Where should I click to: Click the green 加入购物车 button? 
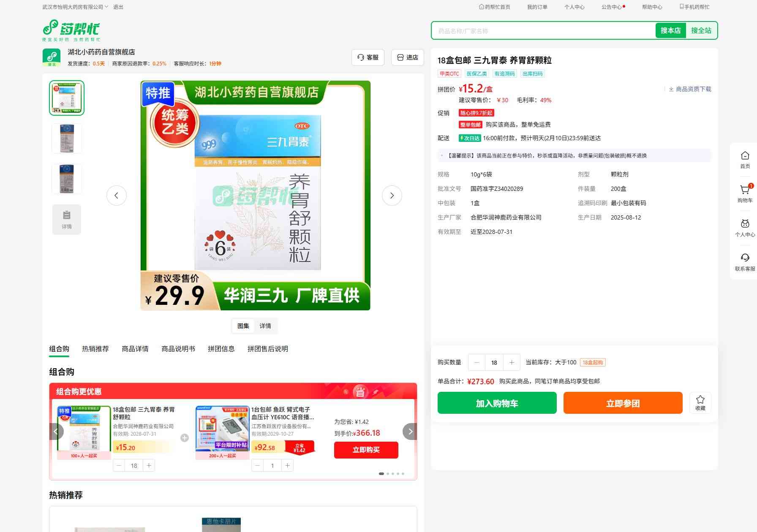497,403
